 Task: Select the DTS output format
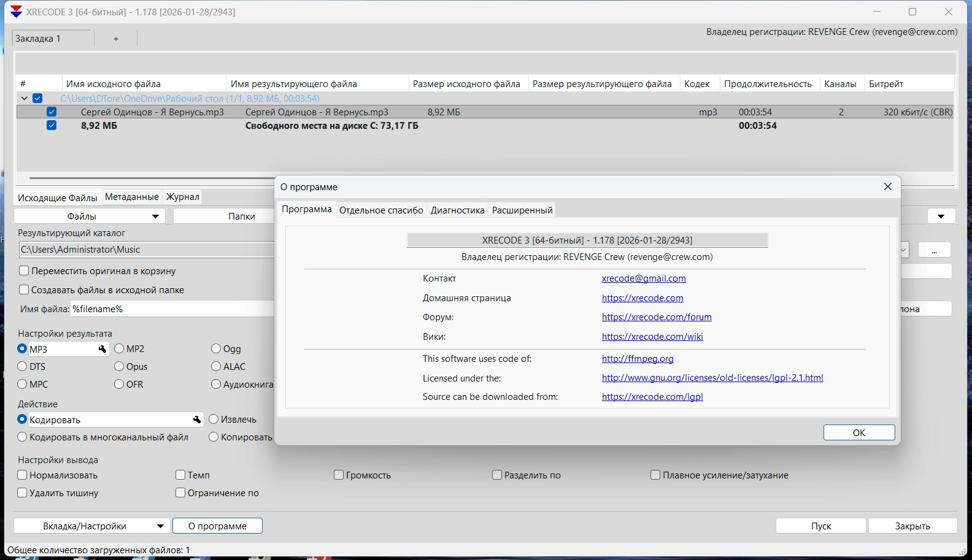23,367
